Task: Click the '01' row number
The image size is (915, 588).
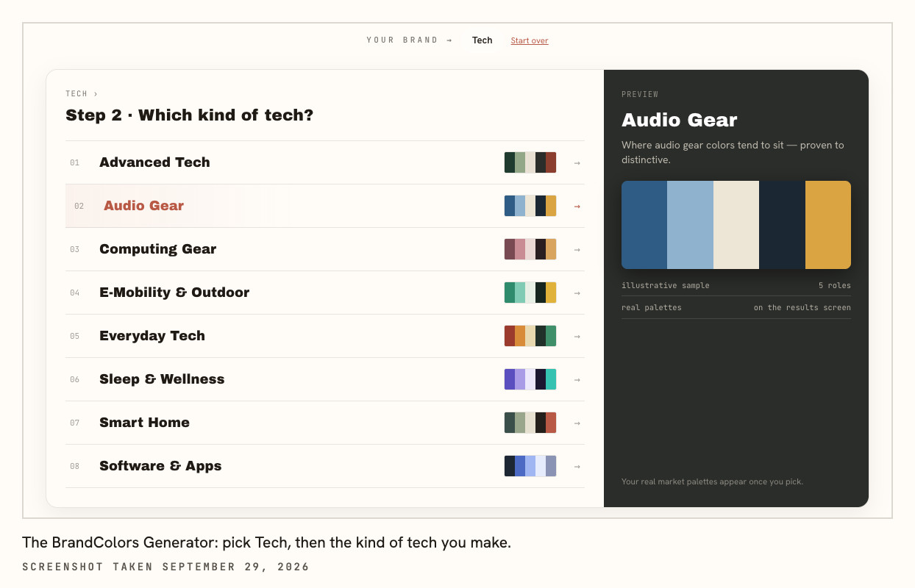Action: coord(74,162)
